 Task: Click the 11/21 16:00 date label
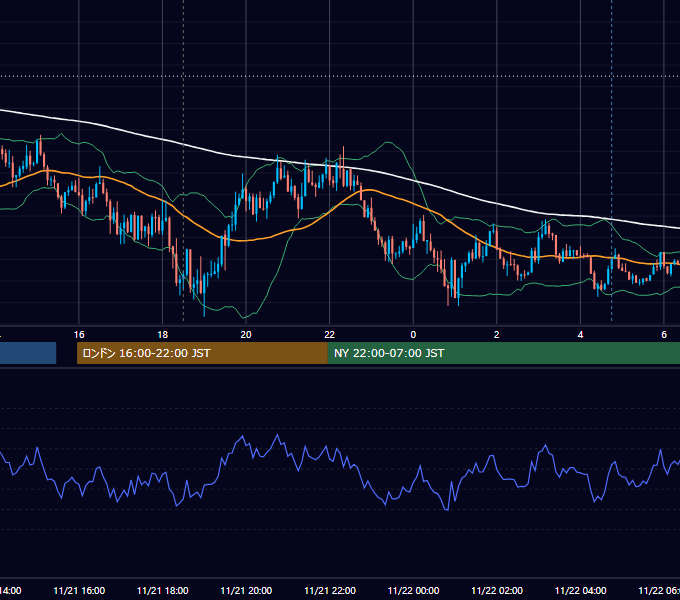click(x=79, y=590)
